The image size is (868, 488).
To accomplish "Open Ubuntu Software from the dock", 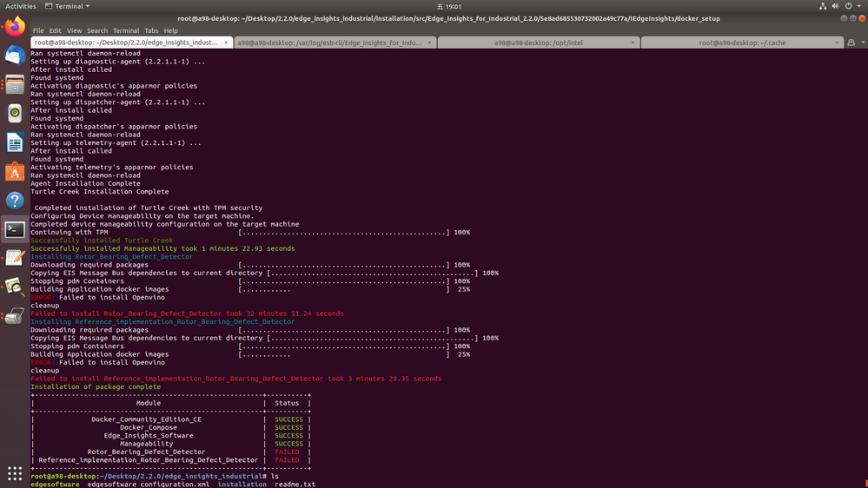I will pyautogui.click(x=15, y=172).
